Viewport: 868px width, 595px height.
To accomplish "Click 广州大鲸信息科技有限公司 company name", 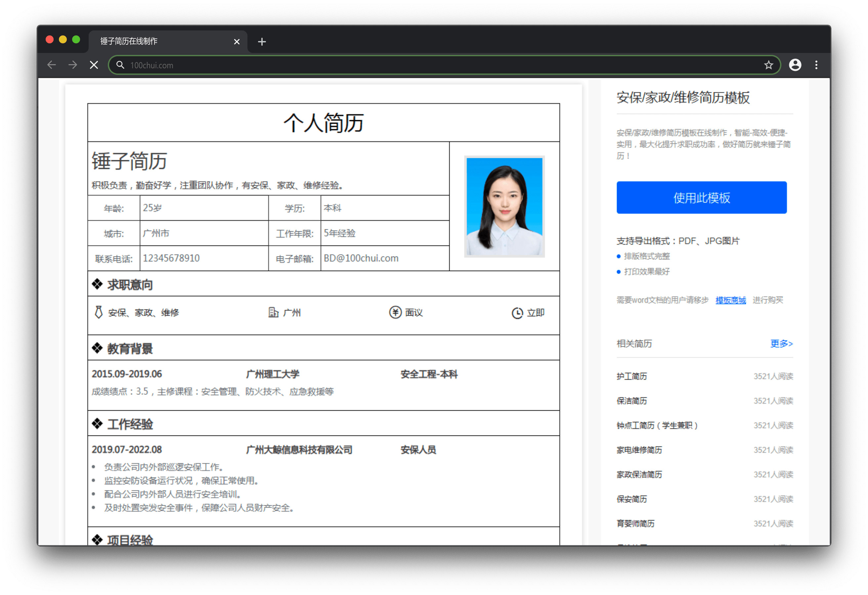I will pyautogui.click(x=299, y=450).
